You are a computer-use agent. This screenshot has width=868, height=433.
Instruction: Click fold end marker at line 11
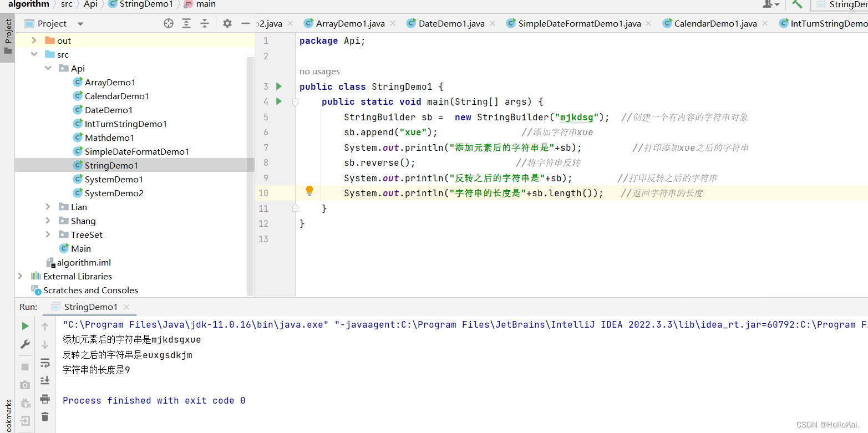coord(295,208)
